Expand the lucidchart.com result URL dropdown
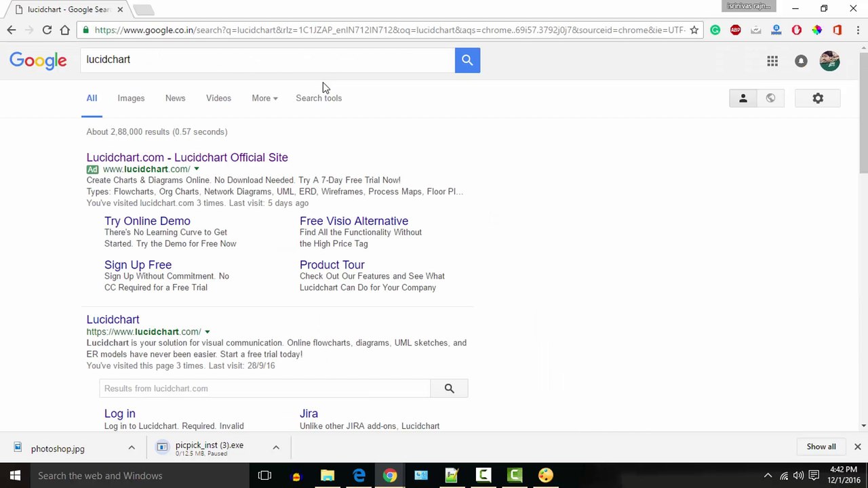Screen dimensions: 868x488 [x=207, y=331]
